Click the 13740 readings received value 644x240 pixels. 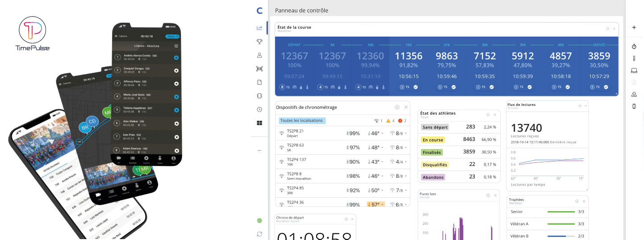click(526, 128)
